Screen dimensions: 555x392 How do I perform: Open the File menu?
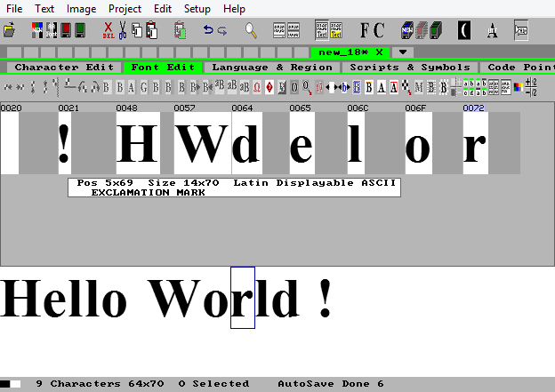(14, 9)
